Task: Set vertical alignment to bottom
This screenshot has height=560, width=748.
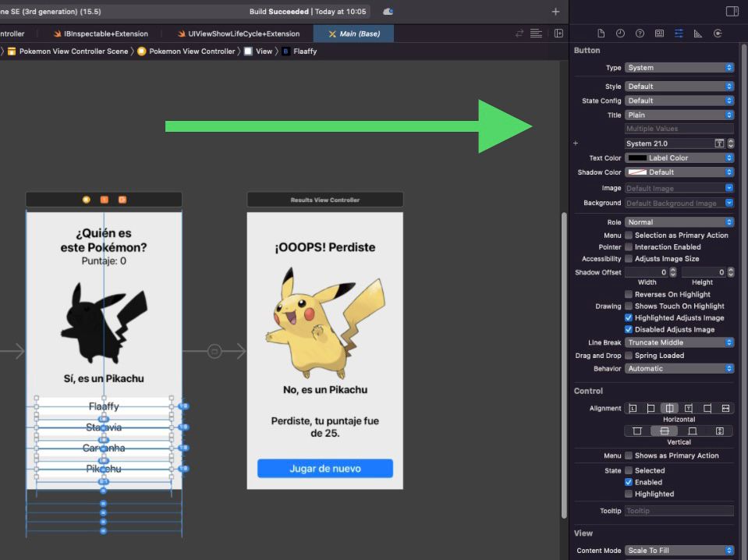Action: point(692,431)
